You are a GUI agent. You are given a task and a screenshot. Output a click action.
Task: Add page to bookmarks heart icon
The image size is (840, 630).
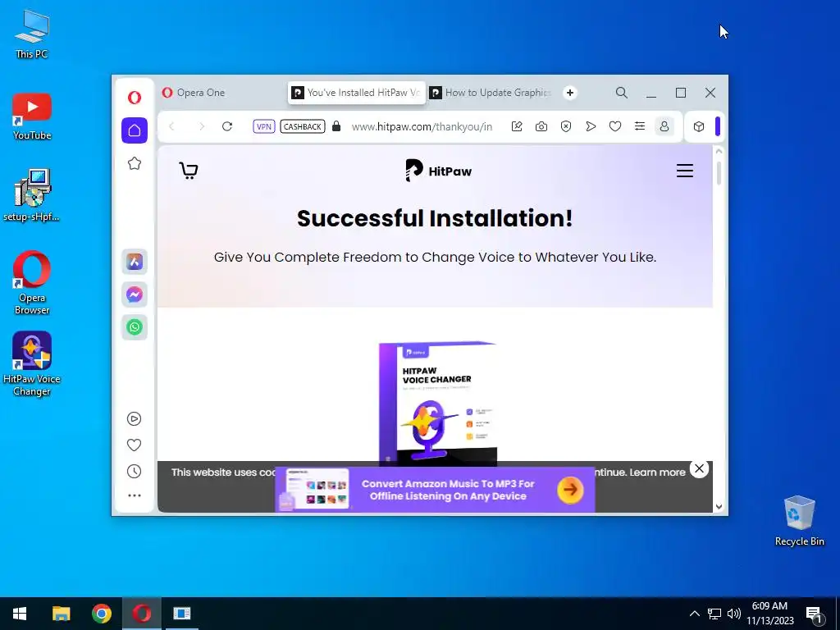(x=615, y=126)
